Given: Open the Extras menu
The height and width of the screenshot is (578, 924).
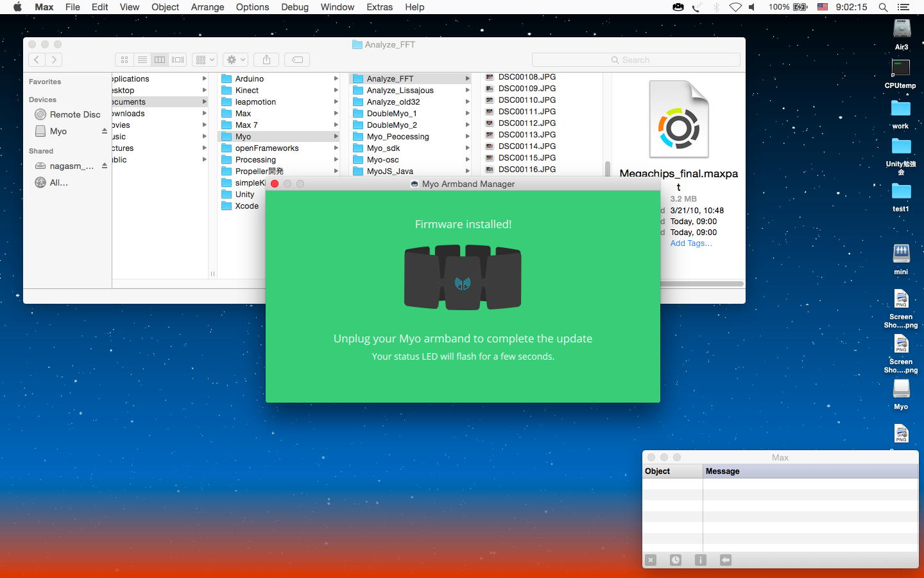Looking at the screenshot, I should pos(379,7).
